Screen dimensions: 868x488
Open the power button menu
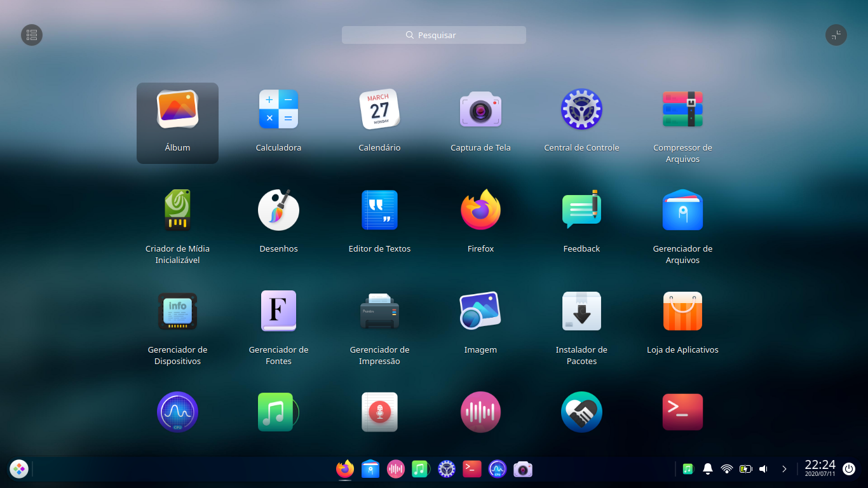click(x=849, y=469)
